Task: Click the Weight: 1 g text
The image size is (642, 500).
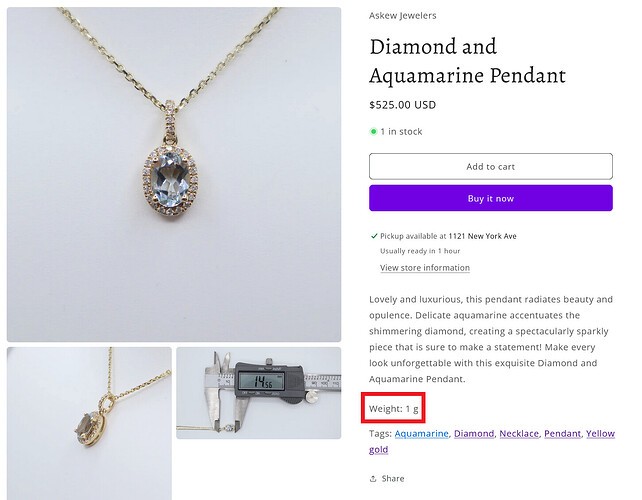Action: point(393,409)
